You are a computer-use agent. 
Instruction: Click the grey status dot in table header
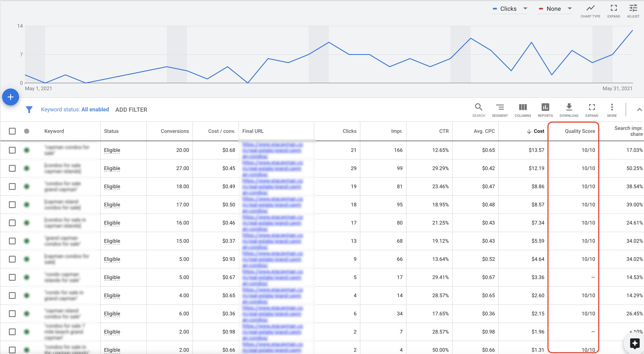pyautogui.click(x=27, y=131)
